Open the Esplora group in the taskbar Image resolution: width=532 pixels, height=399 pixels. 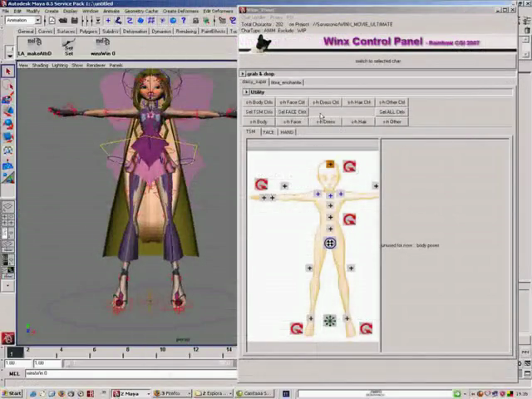[x=213, y=393]
